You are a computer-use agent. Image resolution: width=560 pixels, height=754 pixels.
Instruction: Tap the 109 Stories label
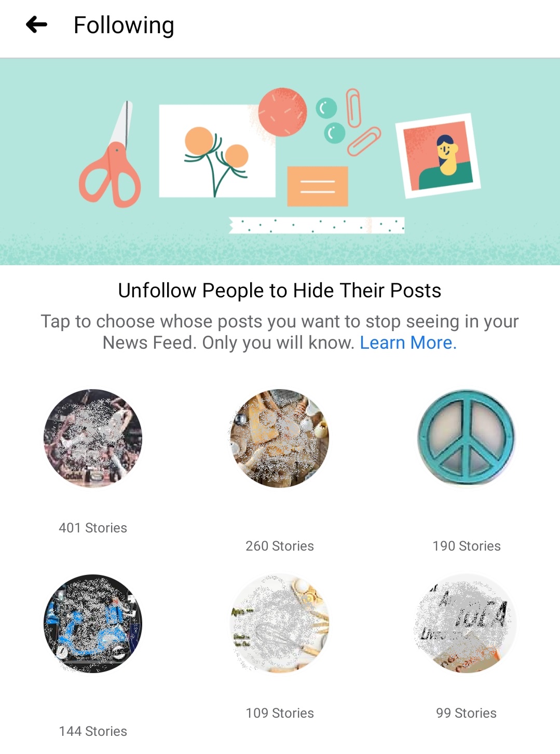[280, 713]
